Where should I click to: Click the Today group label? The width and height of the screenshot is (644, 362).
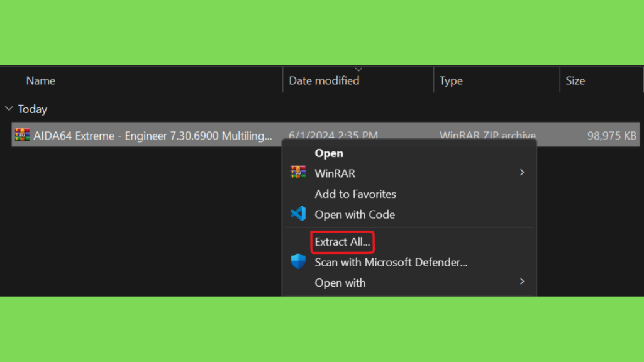pos(33,109)
